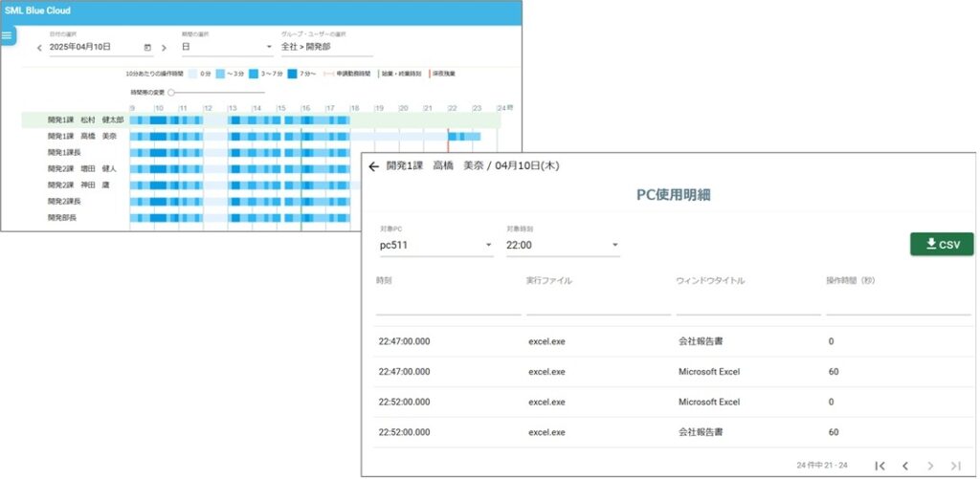The image size is (980, 479).
Task: Open the calendar date picker icon
Action: click(x=147, y=47)
